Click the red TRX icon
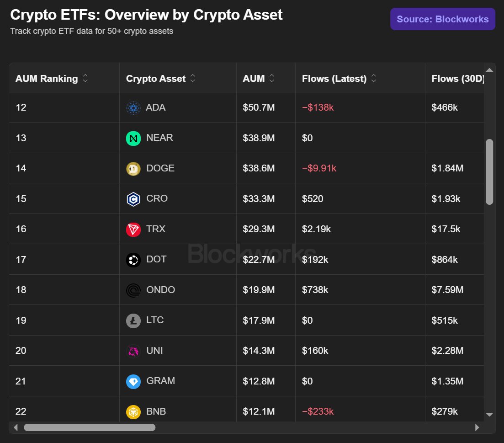 (133, 230)
